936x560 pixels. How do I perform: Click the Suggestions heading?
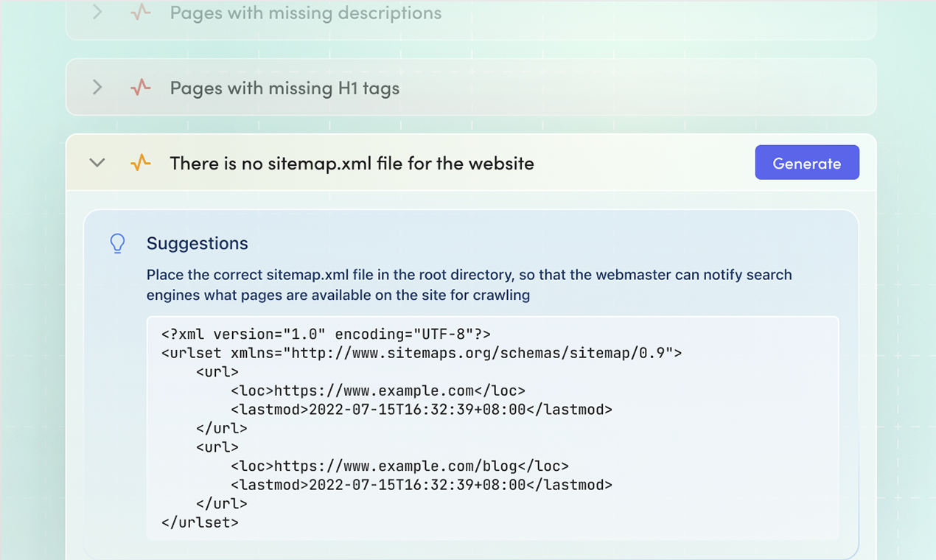pyautogui.click(x=198, y=243)
